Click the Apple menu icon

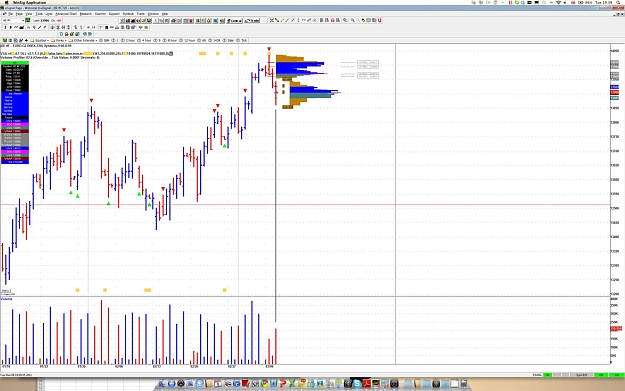7,2
